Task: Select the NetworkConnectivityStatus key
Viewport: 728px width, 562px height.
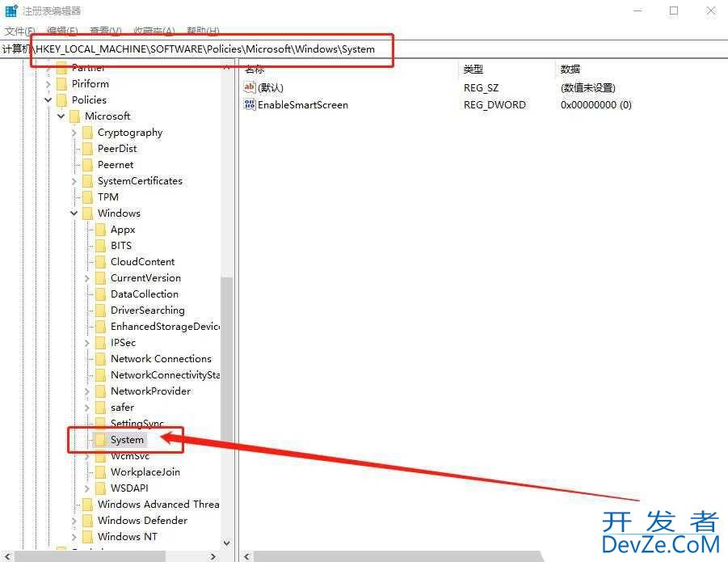Action: click(165, 375)
